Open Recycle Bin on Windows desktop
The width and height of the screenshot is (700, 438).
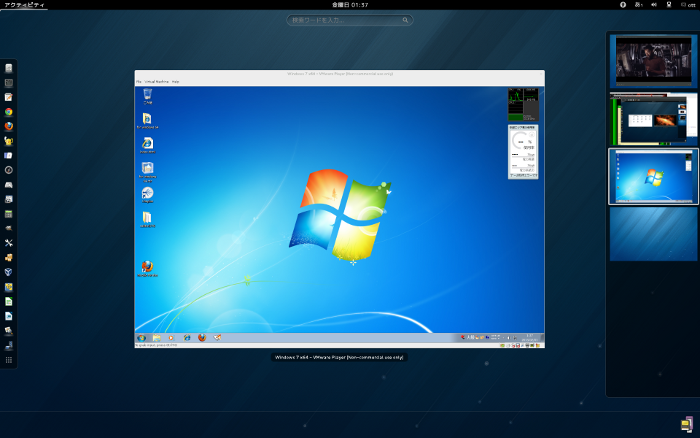click(147, 96)
